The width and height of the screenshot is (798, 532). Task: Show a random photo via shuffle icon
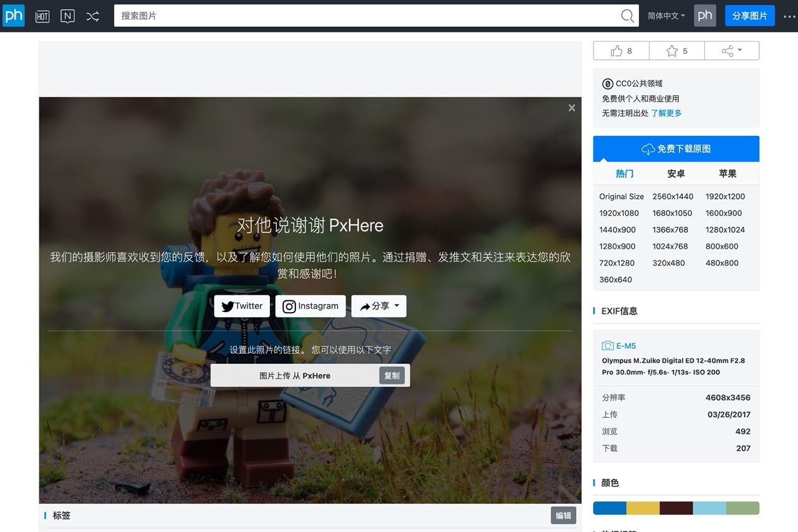(x=92, y=16)
